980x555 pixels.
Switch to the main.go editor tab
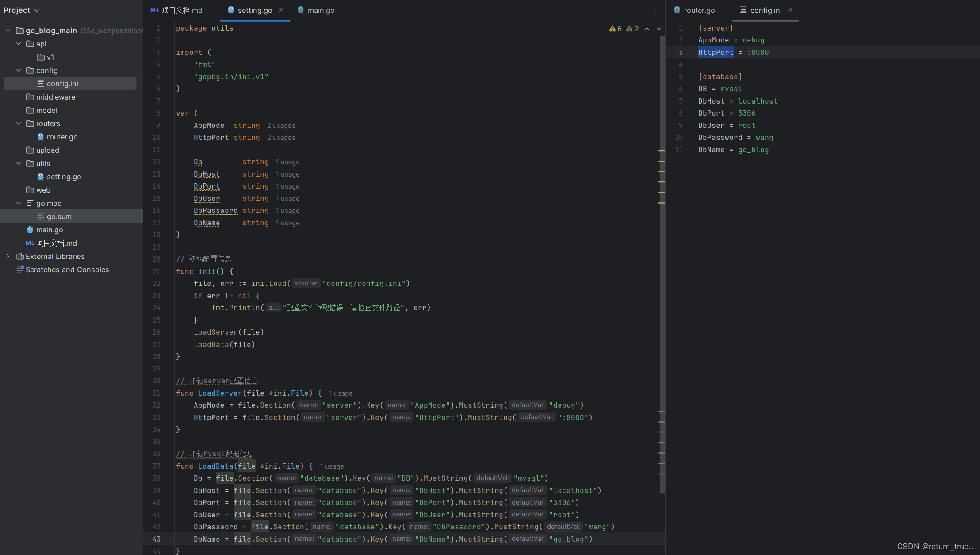[x=316, y=10]
